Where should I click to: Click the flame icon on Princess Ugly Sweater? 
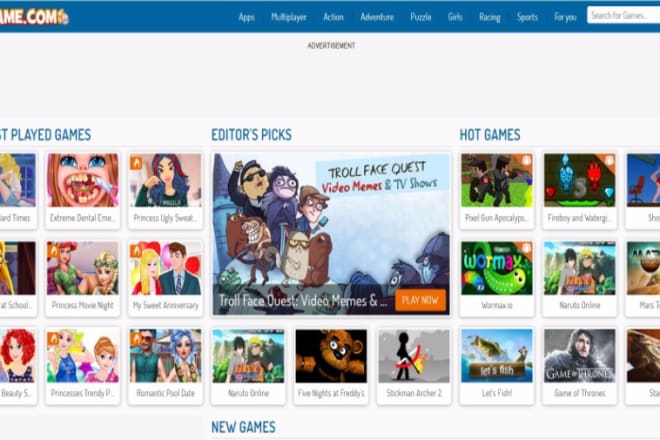tap(136, 163)
